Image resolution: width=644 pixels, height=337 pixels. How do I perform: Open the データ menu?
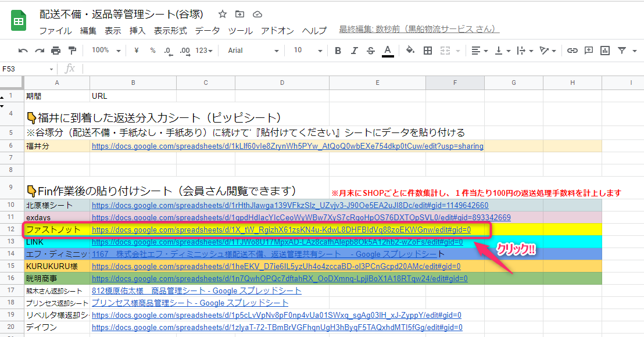tap(207, 31)
